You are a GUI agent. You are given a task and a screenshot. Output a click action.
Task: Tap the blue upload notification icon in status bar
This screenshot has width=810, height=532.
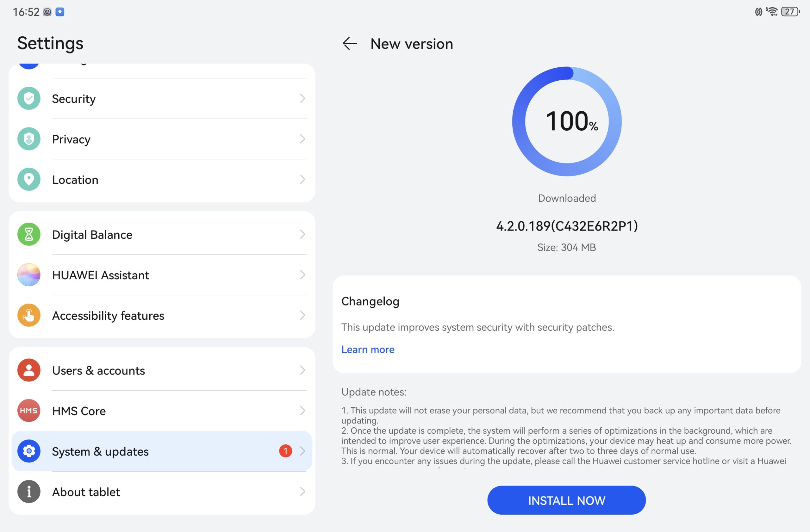click(x=60, y=12)
